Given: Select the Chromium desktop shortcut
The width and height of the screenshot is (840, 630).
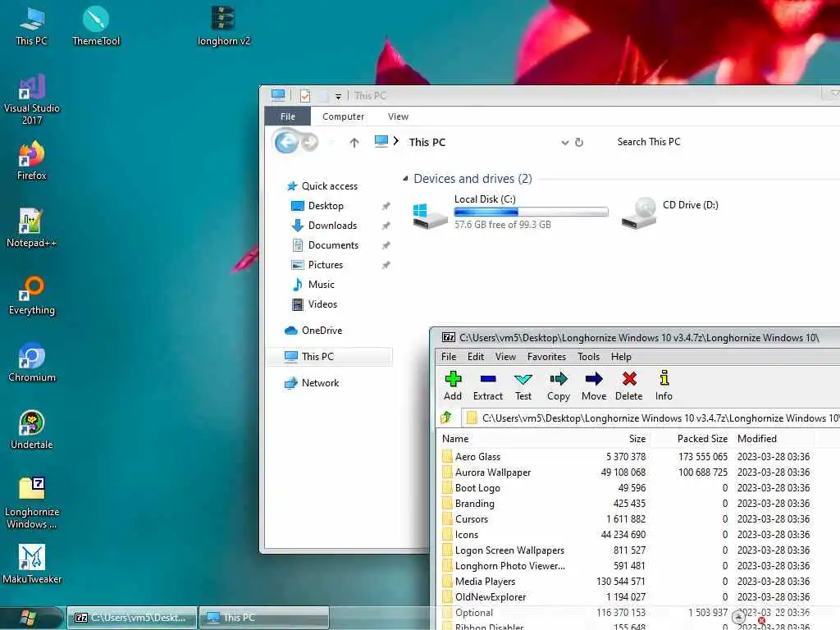Looking at the screenshot, I should 32,363.
